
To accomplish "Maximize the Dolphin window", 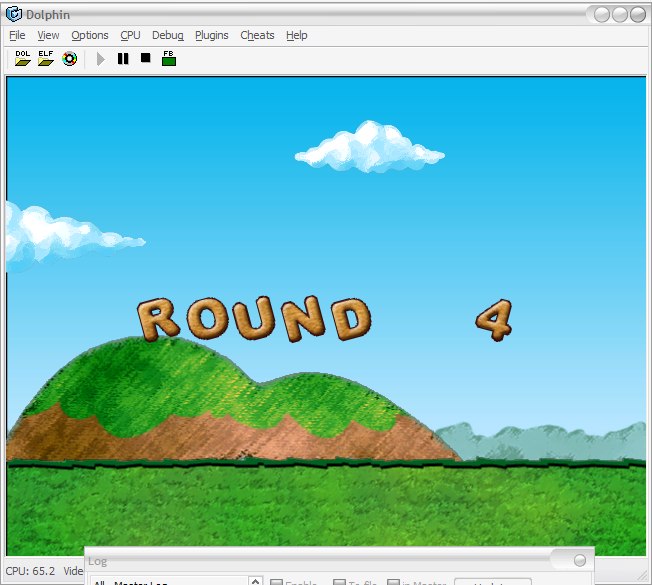I will (x=620, y=15).
